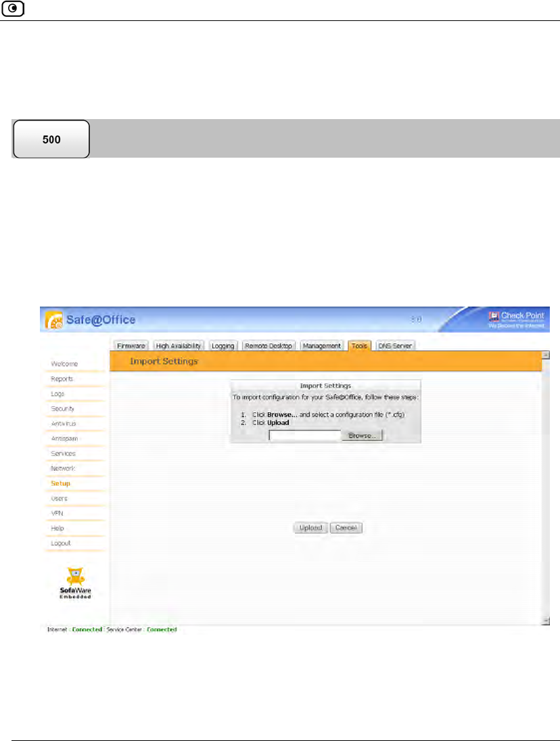This screenshot has width=560, height=741.
Task: Open Help in the sidebar
Action: click(57, 529)
